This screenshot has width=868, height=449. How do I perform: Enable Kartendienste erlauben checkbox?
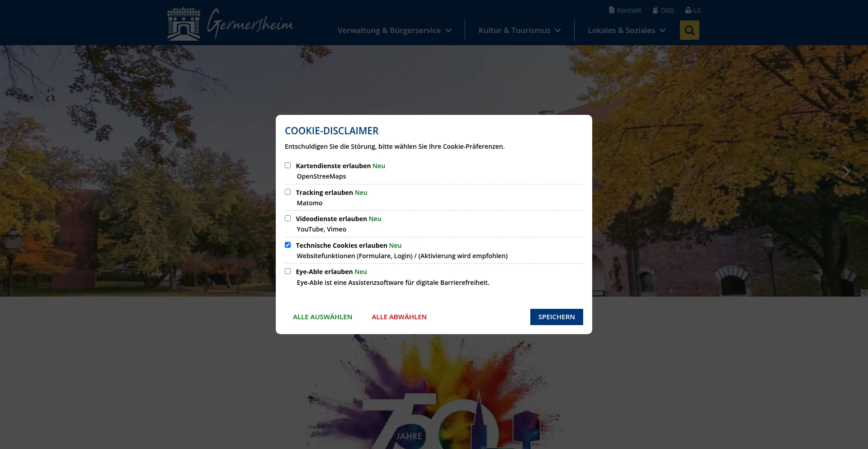coord(288,165)
